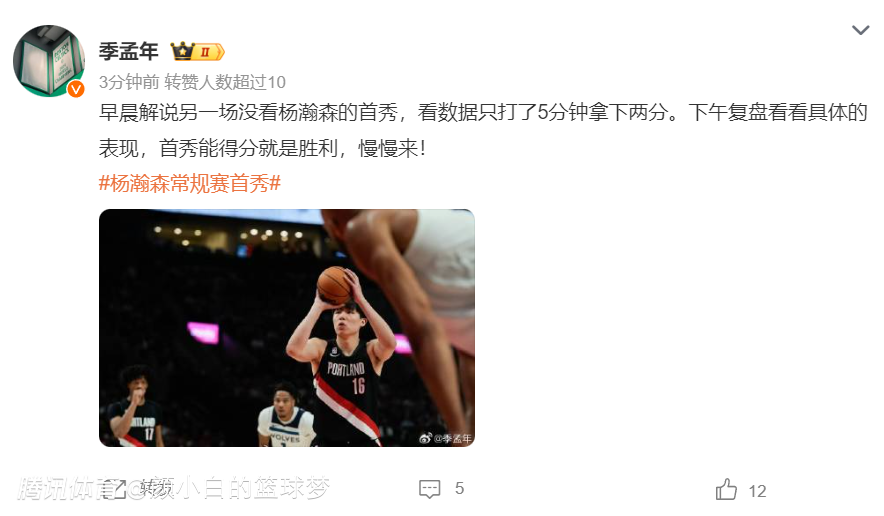This screenshot has width=884, height=516.
Task: Click the level II badge beside crown
Action: coord(210,52)
